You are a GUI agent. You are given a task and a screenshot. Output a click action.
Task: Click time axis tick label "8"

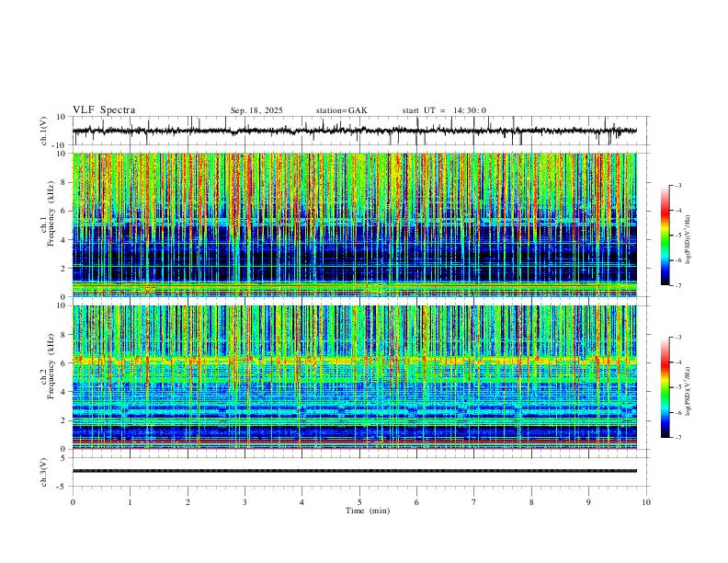coord(531,502)
